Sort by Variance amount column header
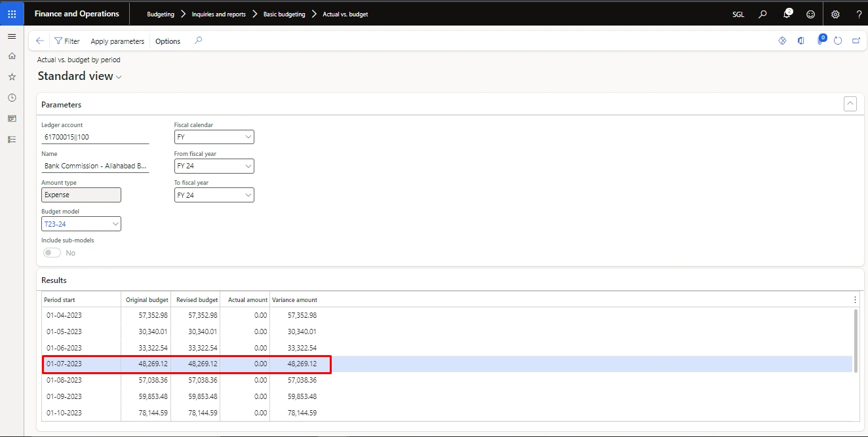 point(294,299)
